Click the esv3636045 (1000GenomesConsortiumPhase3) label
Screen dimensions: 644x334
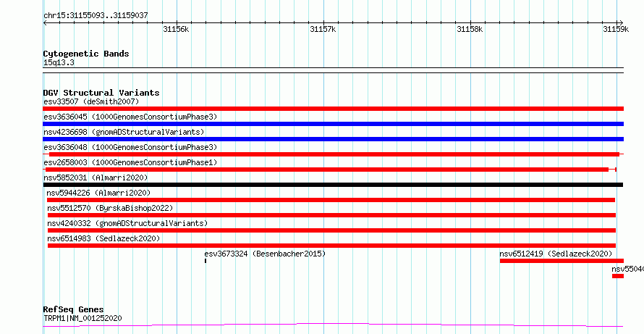(130, 117)
